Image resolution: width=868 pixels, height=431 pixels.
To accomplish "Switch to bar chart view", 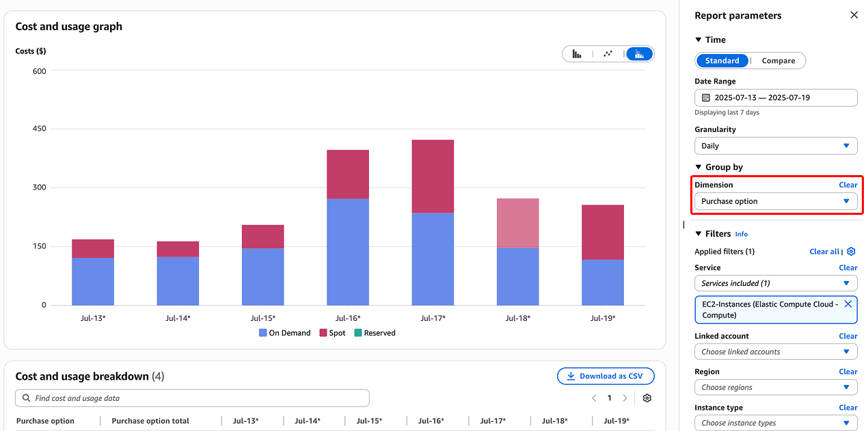I will point(577,54).
